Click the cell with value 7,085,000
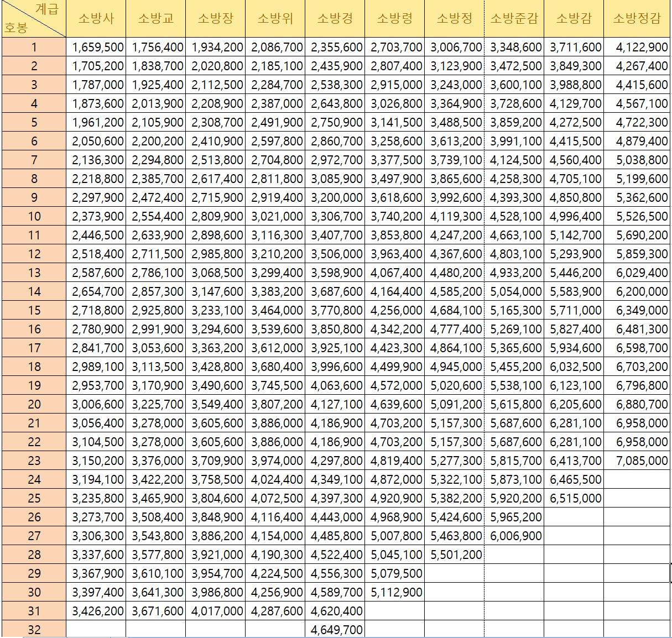Viewport: 672px width, 638px height. 637,461
